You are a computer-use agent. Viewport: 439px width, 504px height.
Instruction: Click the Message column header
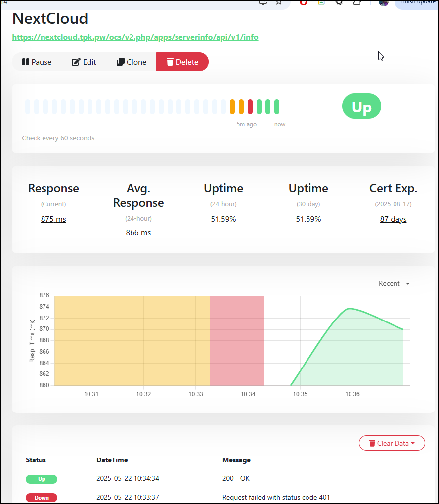(236, 460)
